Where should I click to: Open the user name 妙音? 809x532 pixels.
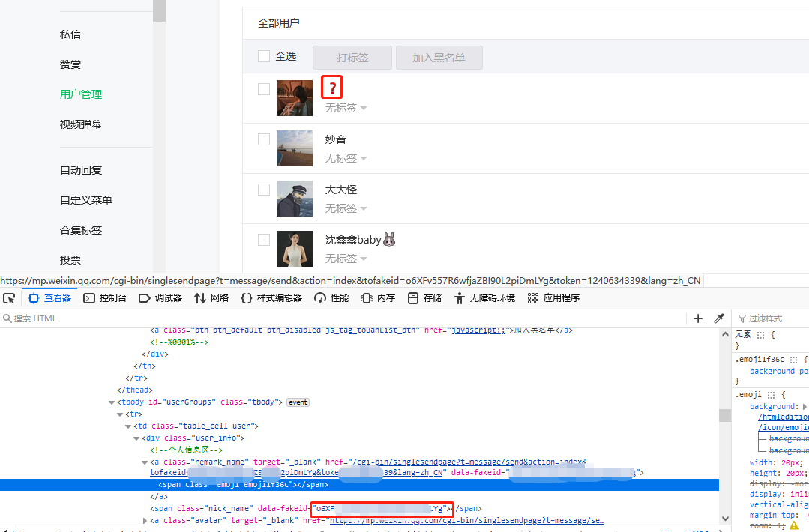(x=335, y=139)
